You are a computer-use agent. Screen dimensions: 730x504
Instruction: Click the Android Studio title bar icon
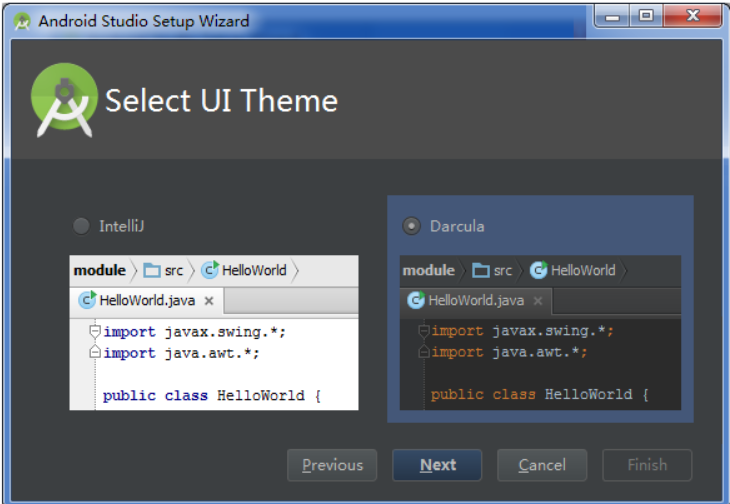pyautogui.click(x=22, y=21)
